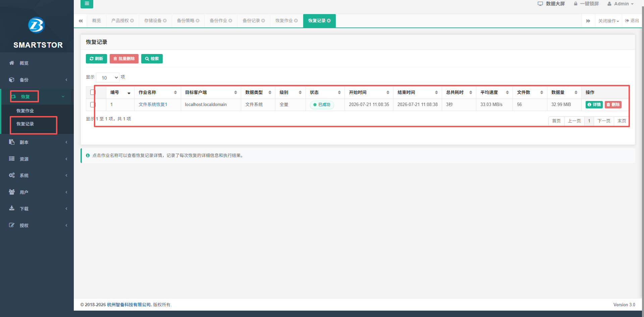
Task: Switch to the 存储设备 tab
Action: click(153, 21)
